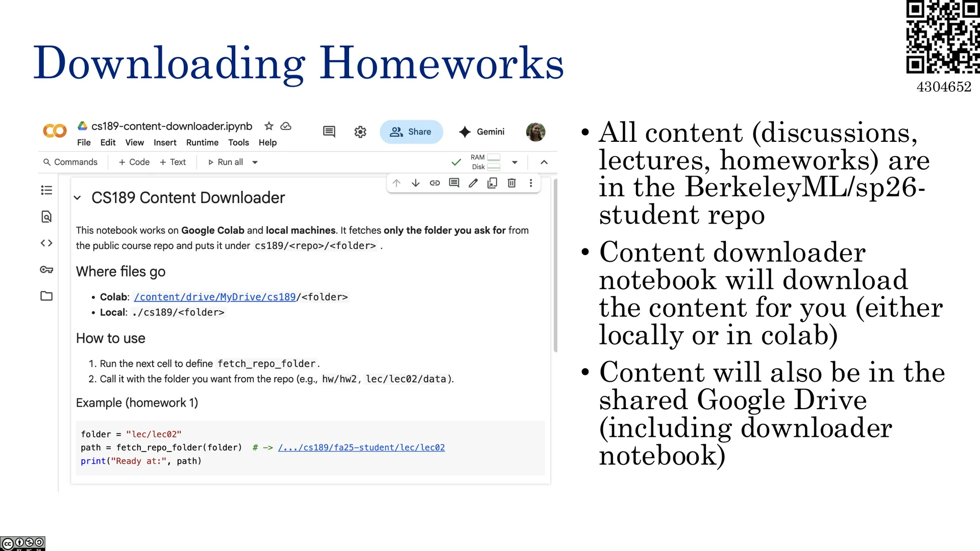
Task: Collapse the CS189 Content Downloader section
Action: [x=78, y=197]
